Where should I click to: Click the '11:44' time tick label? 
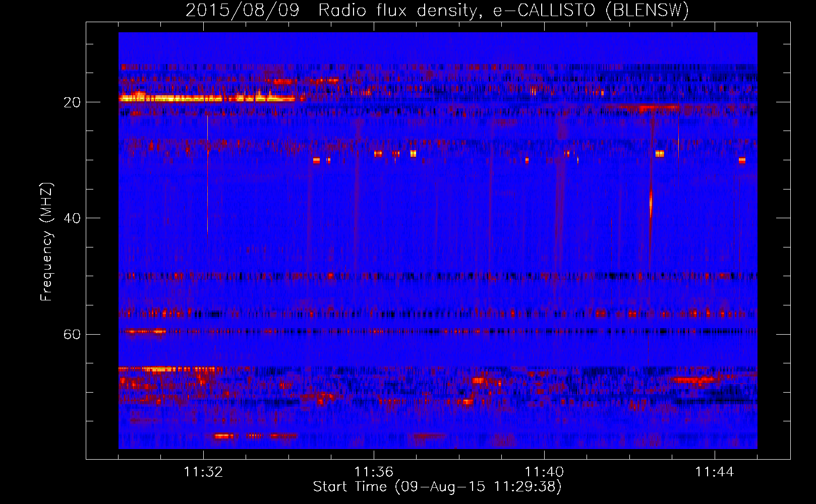pyautogui.click(x=715, y=472)
